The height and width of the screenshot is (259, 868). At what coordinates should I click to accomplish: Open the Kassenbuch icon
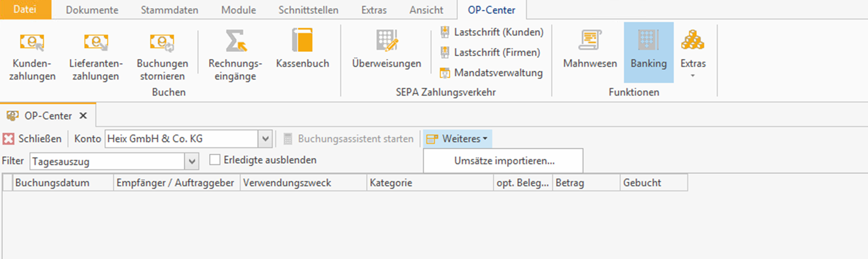[302, 42]
